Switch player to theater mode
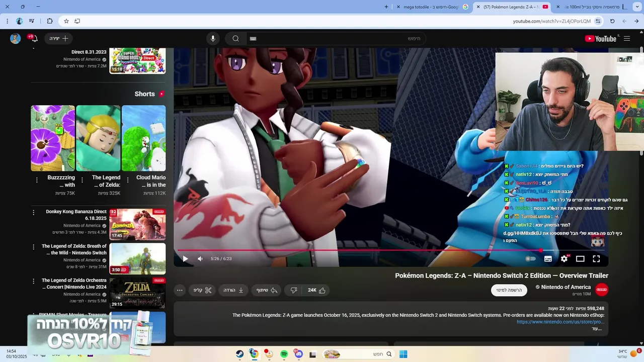Screen dimensions: 644x362 click(x=580, y=259)
